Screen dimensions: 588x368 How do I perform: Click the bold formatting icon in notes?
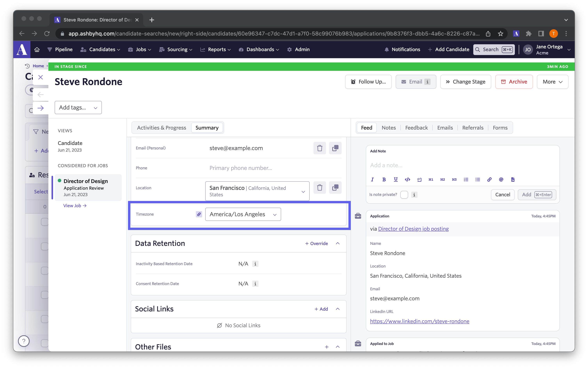click(384, 179)
